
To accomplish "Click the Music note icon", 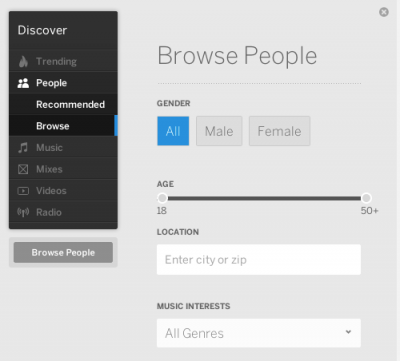I will pos(23,148).
